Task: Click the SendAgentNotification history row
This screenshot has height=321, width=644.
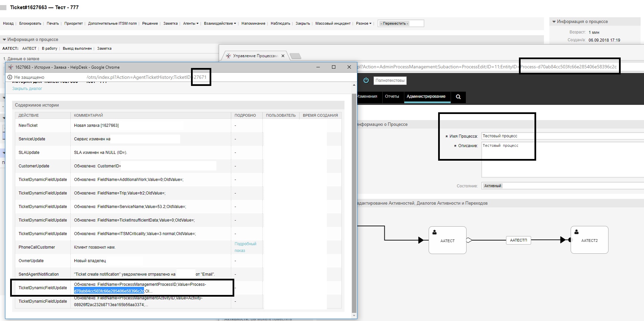Action: point(178,274)
